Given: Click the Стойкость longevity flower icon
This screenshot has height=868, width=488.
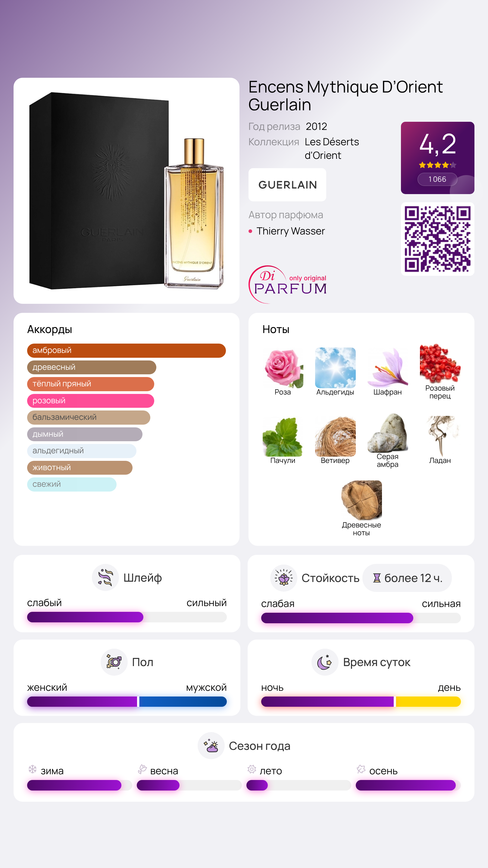Looking at the screenshot, I should click(283, 578).
